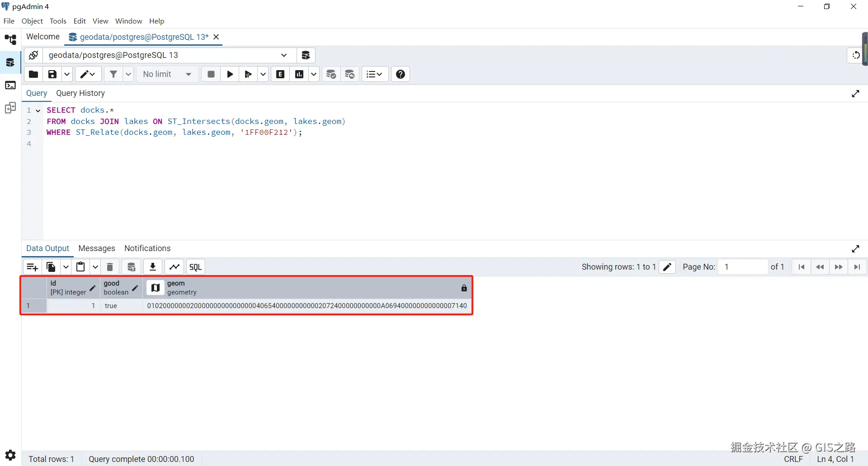This screenshot has width=868, height=466.
Task: Go to the previous page
Action: [820, 267]
